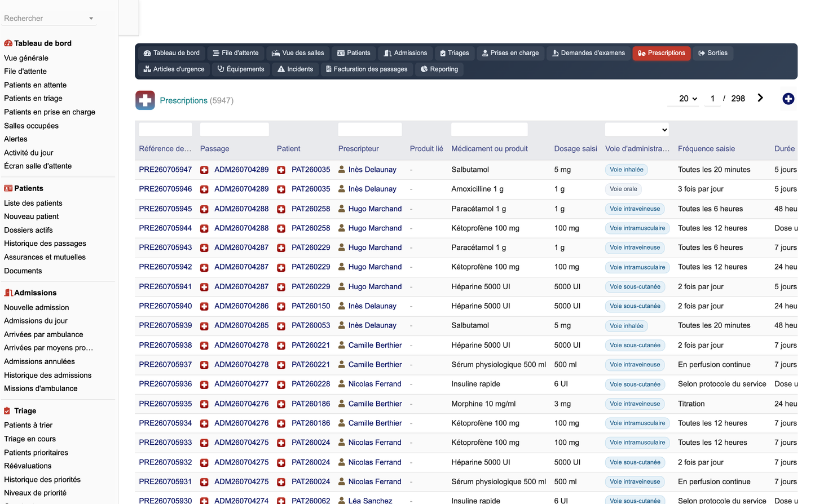Click prescriber icon next to Camille Berthier in row PRE260705935
The image size is (815, 504).
coord(342,404)
